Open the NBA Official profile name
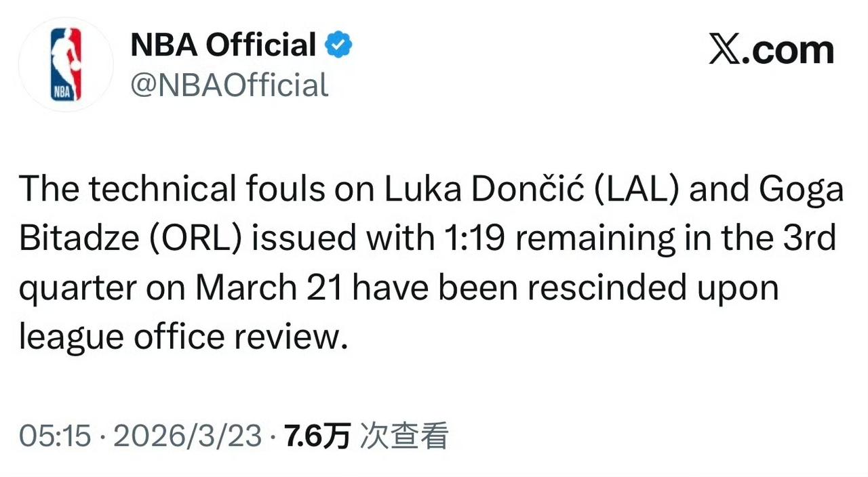The width and height of the screenshot is (868, 477). point(222,43)
